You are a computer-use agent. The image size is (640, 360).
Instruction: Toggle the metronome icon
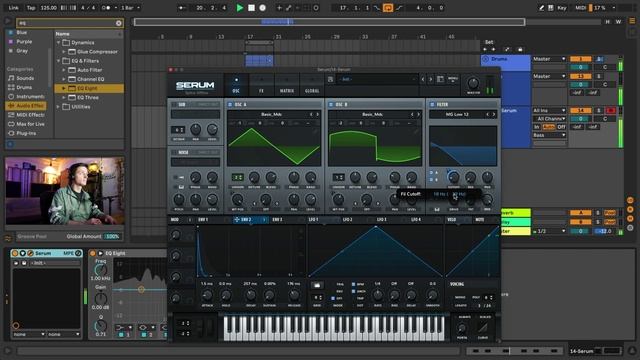pos(106,8)
